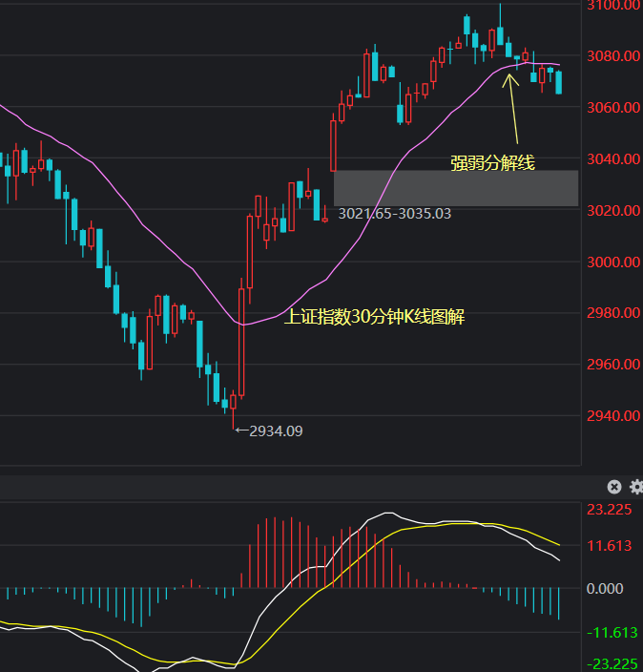Click the 3040.00 price axis label
The height and width of the screenshot is (672, 643).
click(x=612, y=158)
